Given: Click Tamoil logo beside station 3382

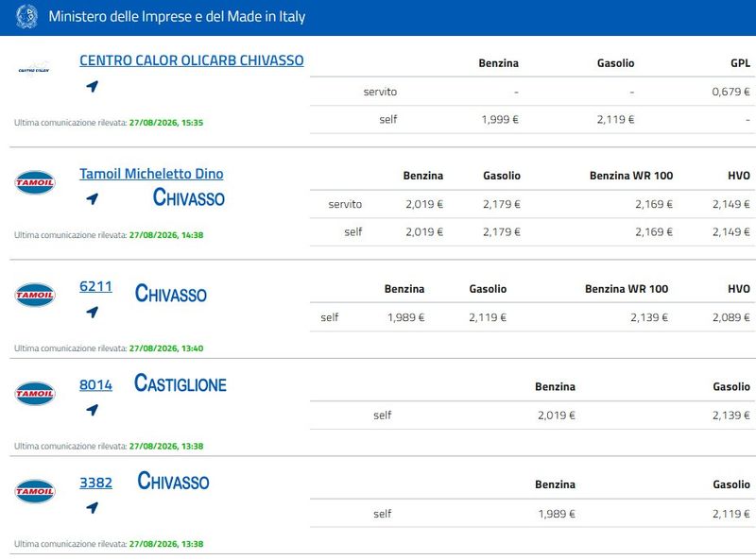Looking at the screenshot, I should [x=35, y=491].
